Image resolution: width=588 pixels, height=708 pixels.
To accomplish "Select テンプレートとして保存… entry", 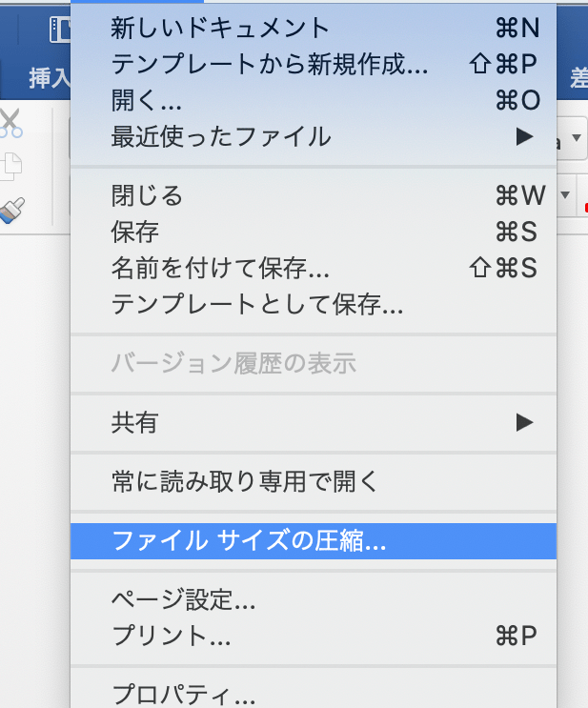I will (x=314, y=304).
